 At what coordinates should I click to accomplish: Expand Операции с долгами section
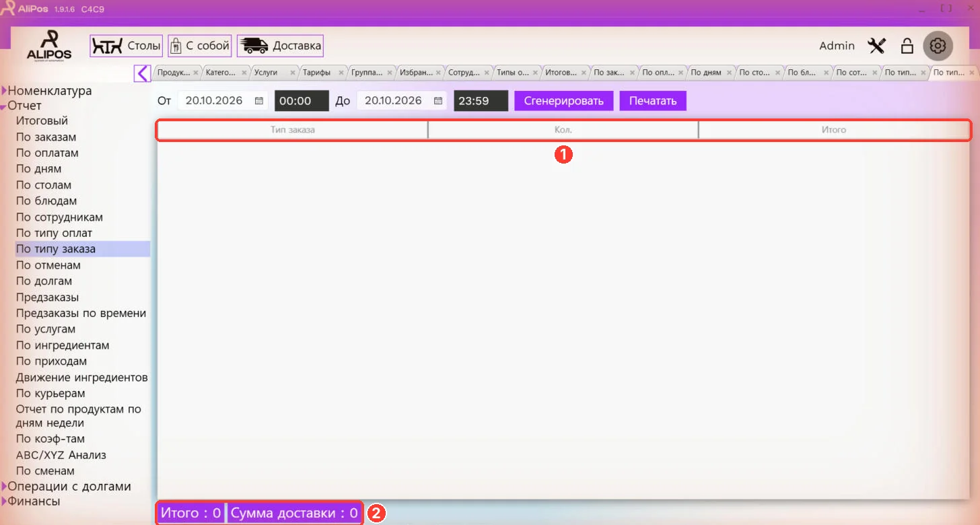pyautogui.click(x=4, y=487)
